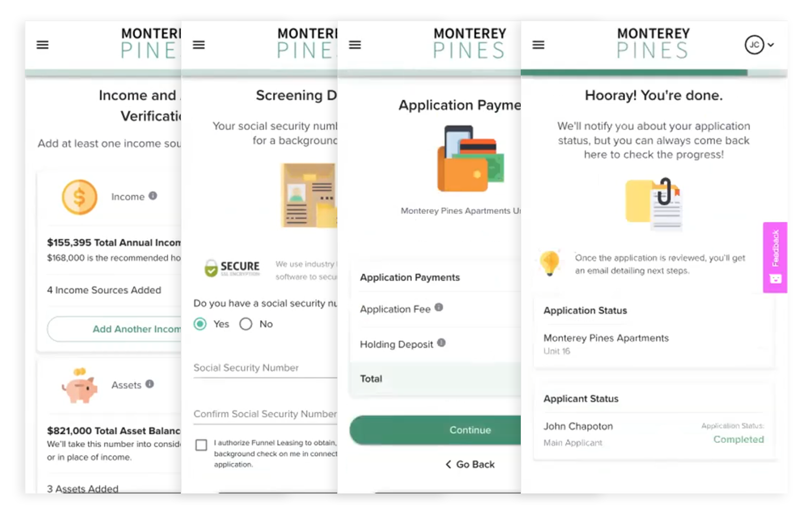This screenshot has height=514, width=812.
Task: Open the dropdown next to the JC avatar
Action: pyautogui.click(x=771, y=44)
